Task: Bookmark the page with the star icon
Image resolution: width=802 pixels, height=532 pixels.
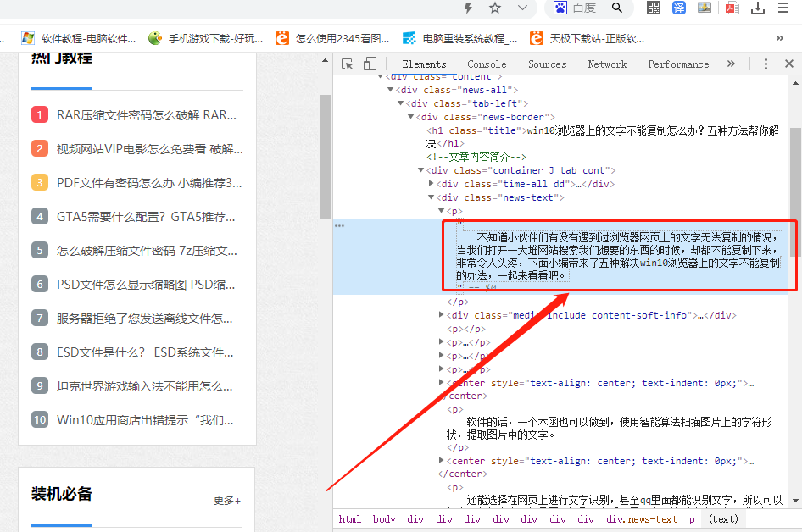Action: [494, 8]
